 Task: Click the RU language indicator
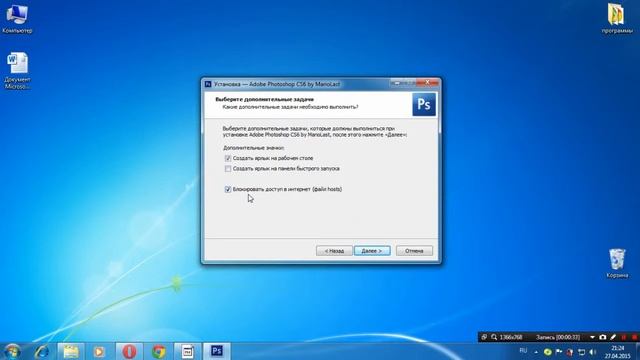[523, 351]
